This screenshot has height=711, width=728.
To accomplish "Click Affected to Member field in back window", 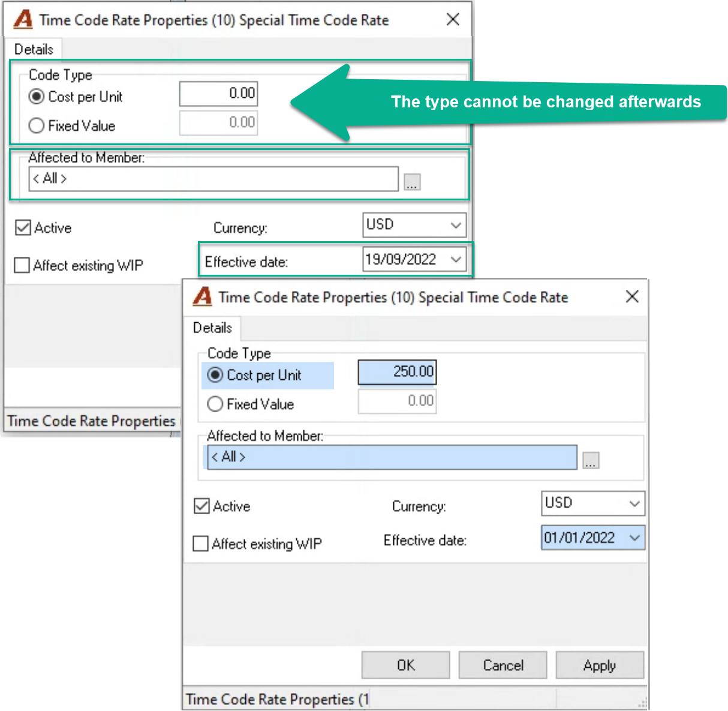I will (x=213, y=179).
